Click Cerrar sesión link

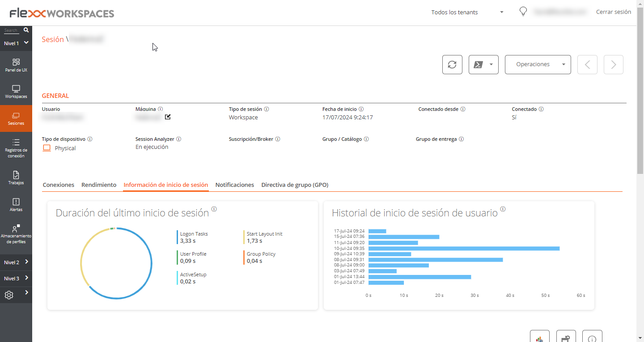click(x=614, y=12)
